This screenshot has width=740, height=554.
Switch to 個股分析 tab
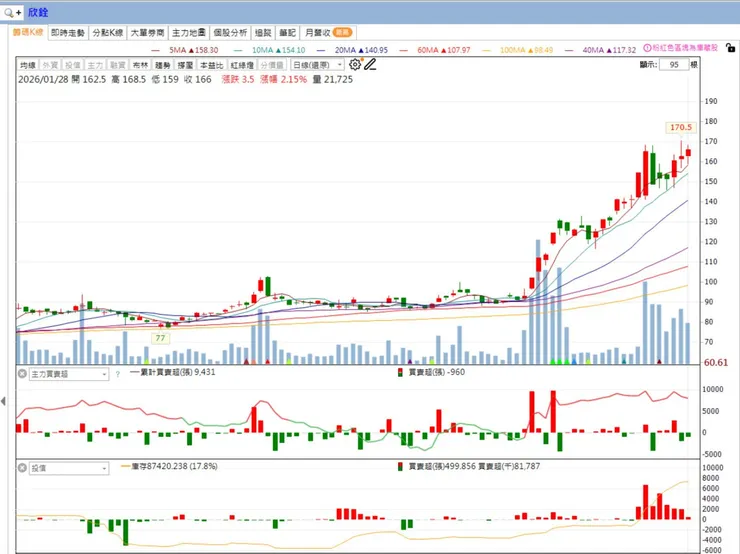(230, 33)
